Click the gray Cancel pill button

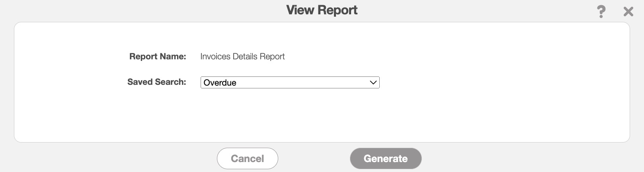(247, 158)
